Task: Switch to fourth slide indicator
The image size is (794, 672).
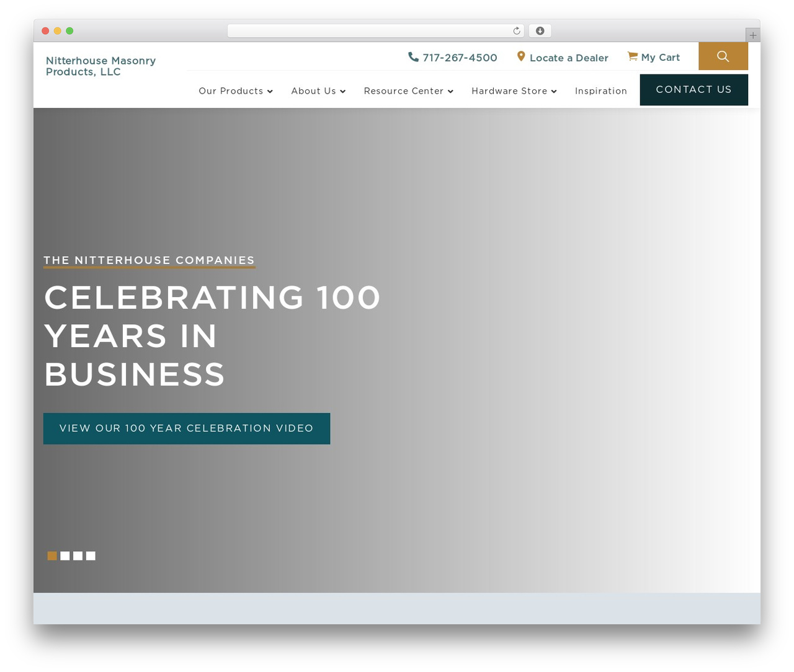Action: pos(91,556)
